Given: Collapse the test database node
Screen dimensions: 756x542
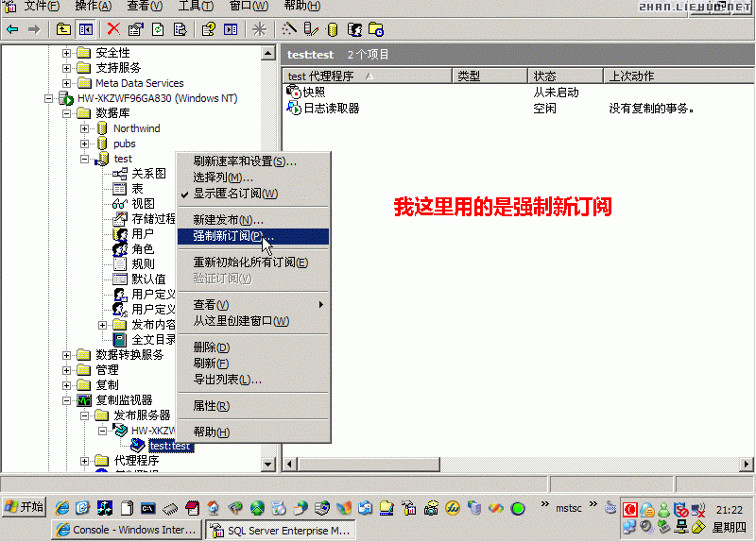Looking at the screenshot, I should (x=84, y=159).
